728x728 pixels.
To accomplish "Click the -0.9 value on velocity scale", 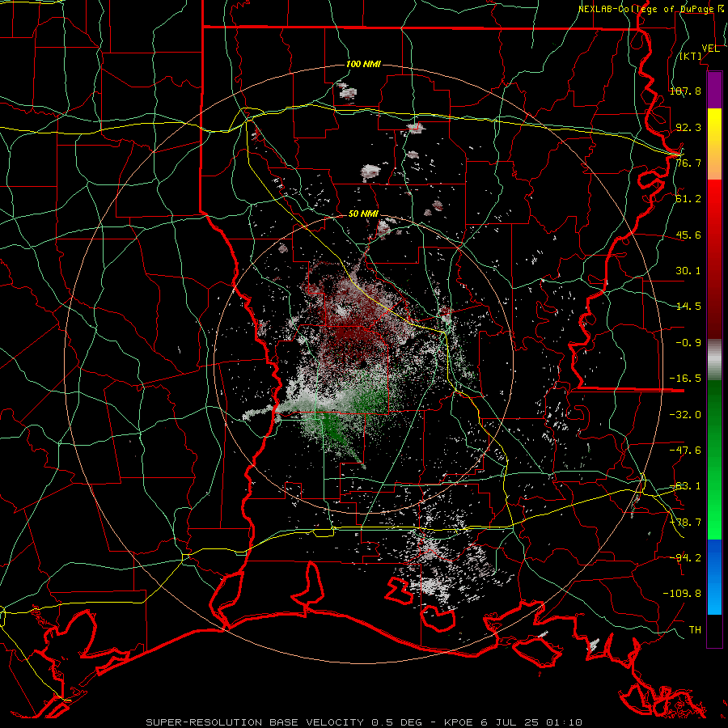I will click(688, 343).
